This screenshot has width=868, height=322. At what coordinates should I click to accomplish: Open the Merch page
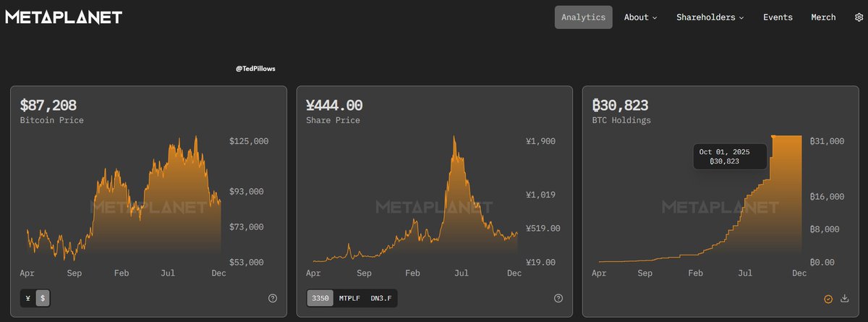pos(823,17)
